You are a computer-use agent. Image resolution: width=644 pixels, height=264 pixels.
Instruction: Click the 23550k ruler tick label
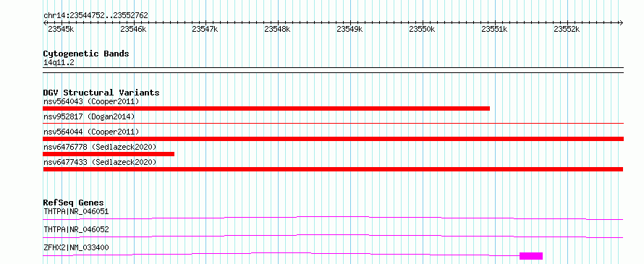coord(422,30)
